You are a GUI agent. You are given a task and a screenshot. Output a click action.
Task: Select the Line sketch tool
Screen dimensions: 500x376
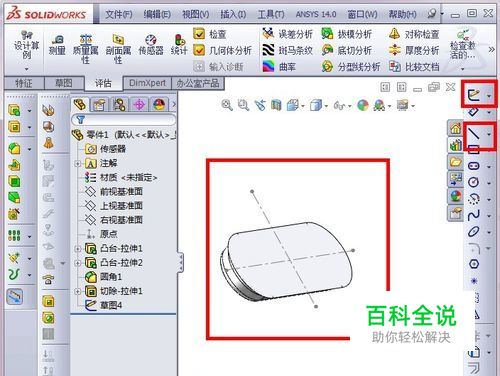pyautogui.click(x=474, y=134)
